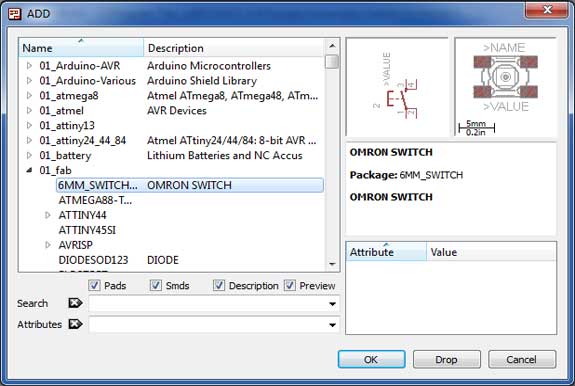575x386 pixels.
Task: Click the library list scrollbar down arrow
Action: click(332, 264)
